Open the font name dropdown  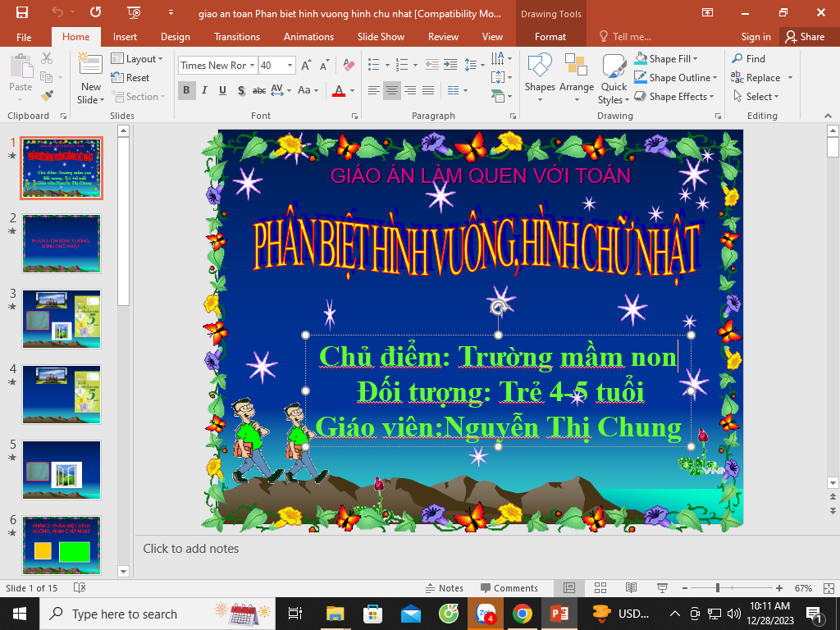pos(252,66)
